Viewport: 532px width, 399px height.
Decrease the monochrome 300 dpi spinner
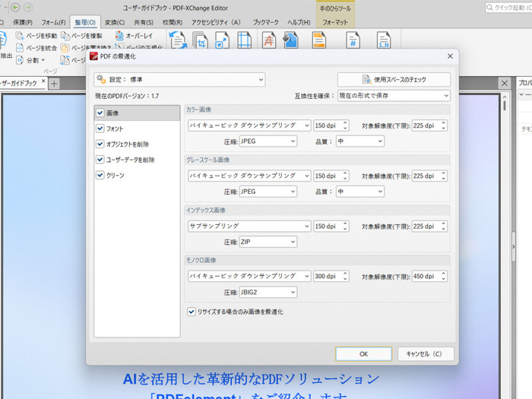pyautogui.click(x=345, y=279)
